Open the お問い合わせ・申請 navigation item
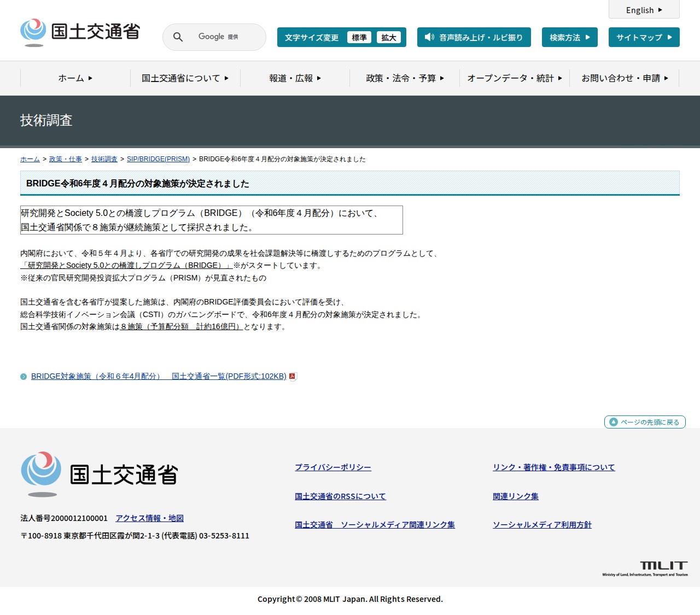This screenshot has width=700, height=615. 625,78
